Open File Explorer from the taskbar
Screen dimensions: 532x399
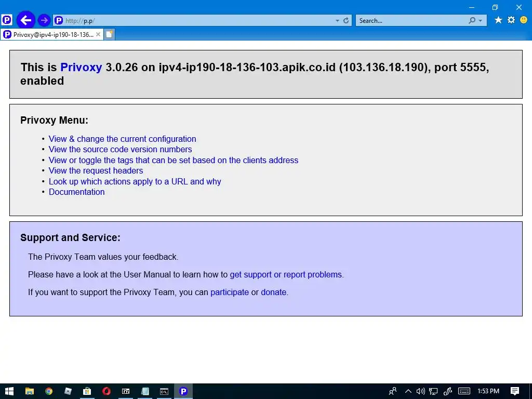[30, 391]
